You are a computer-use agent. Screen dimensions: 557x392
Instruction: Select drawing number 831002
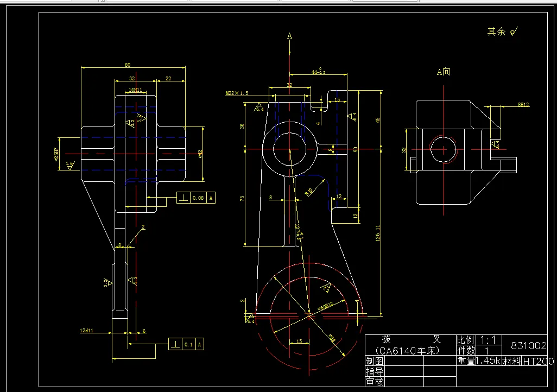529,345
